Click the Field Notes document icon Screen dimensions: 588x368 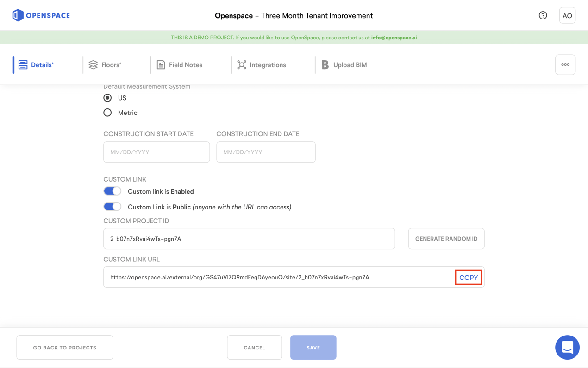click(x=161, y=65)
